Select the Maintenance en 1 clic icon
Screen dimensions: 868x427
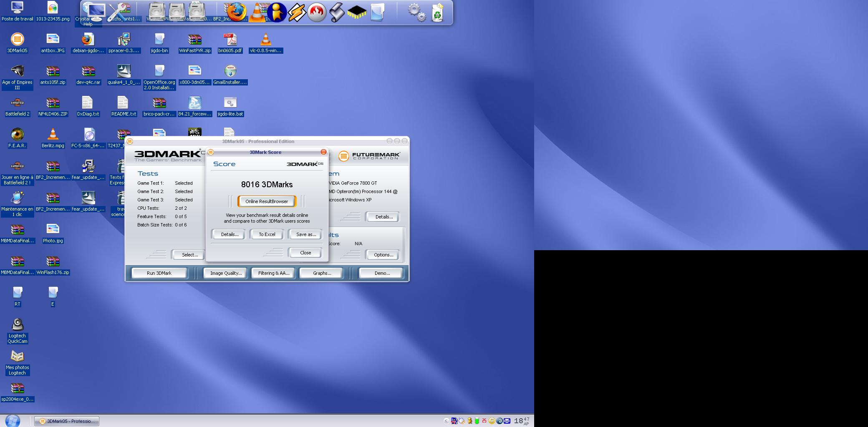coord(17,204)
